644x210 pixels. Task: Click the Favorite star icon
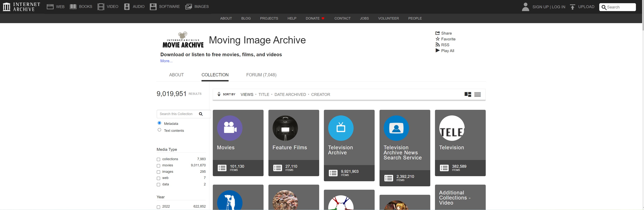(x=437, y=39)
